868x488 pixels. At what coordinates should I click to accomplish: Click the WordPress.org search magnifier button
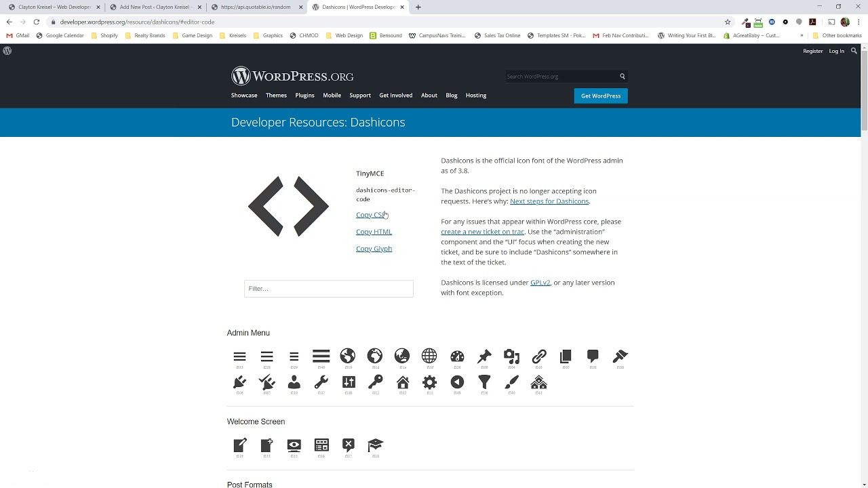622,77
